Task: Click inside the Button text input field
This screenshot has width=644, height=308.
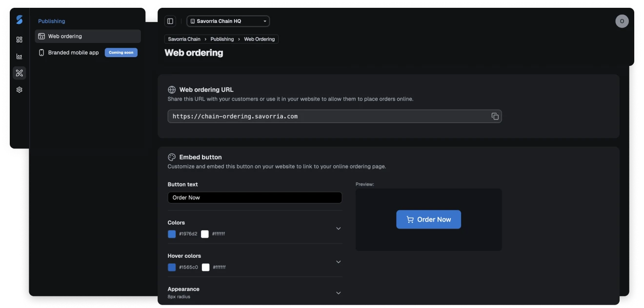Action: pos(255,197)
